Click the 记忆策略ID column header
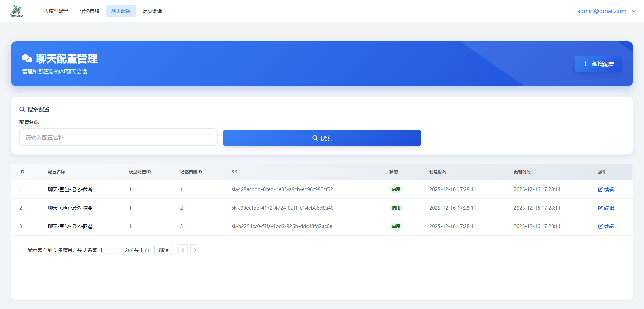This screenshot has height=309, width=644. tap(191, 172)
